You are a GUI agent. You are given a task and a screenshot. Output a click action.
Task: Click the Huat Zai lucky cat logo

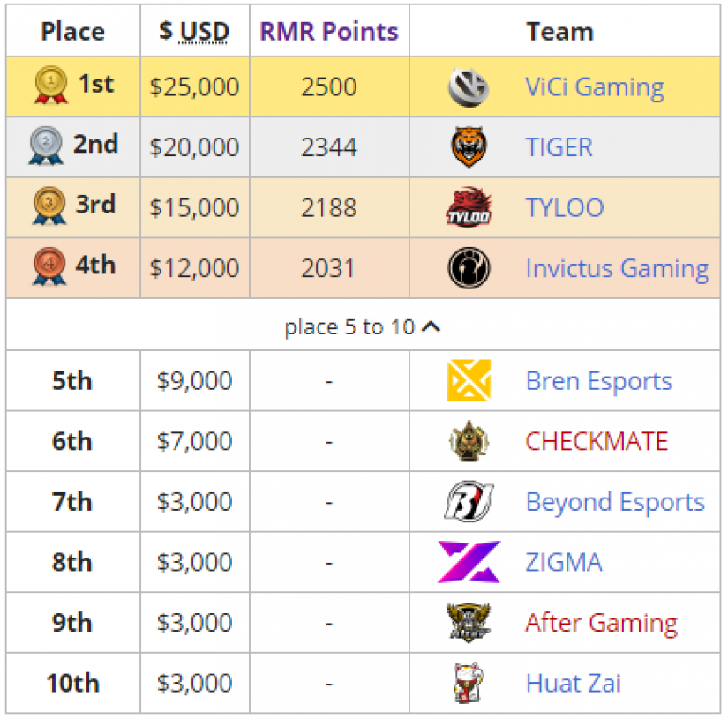[469, 683]
